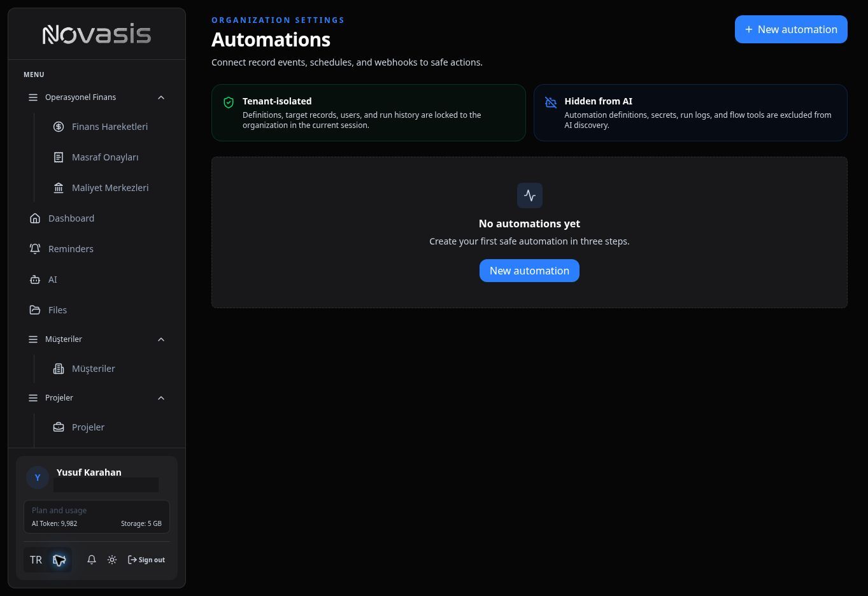This screenshot has height=596, width=868.
Task: Switch language to TR
Action: coord(36,560)
